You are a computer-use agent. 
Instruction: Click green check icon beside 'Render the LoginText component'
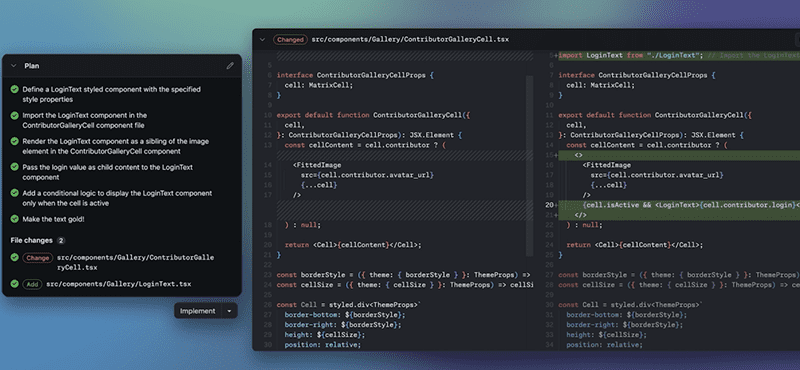click(x=15, y=141)
